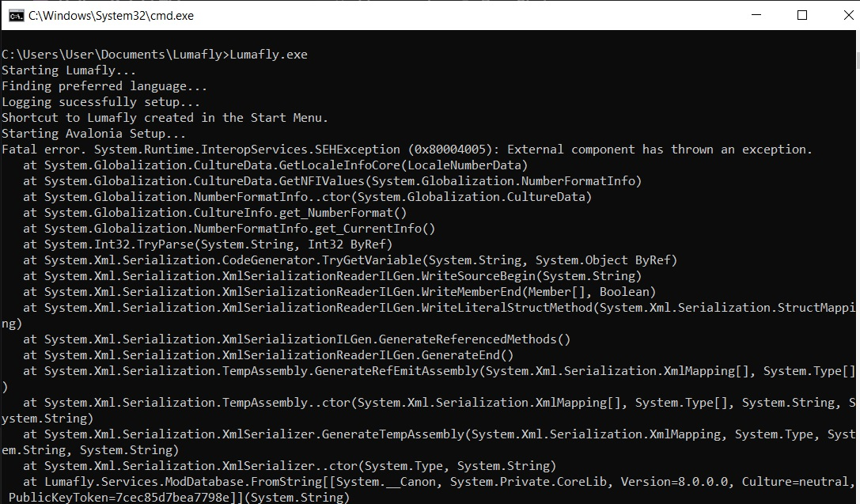
Task: Click the System.Int32.TryParse stack trace line
Action: [208, 244]
